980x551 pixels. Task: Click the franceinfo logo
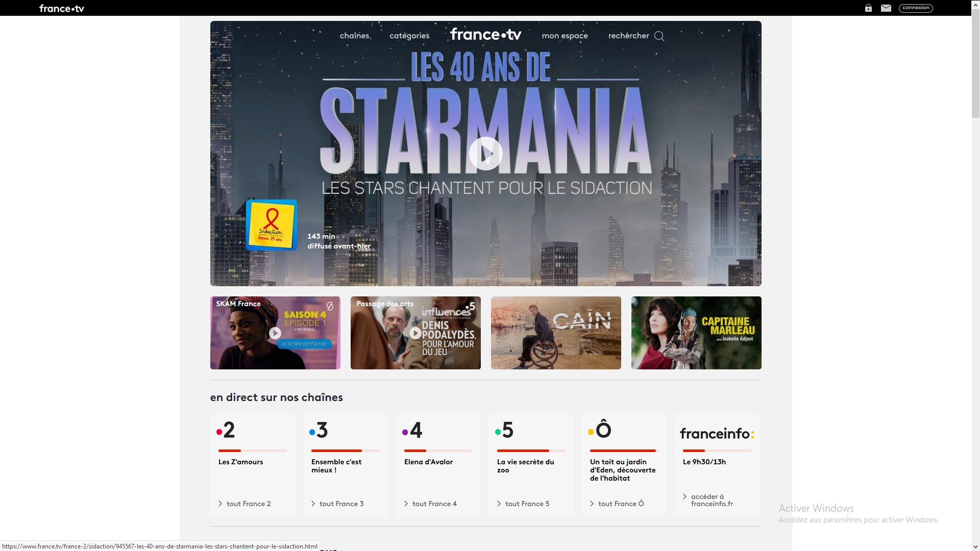click(x=717, y=434)
